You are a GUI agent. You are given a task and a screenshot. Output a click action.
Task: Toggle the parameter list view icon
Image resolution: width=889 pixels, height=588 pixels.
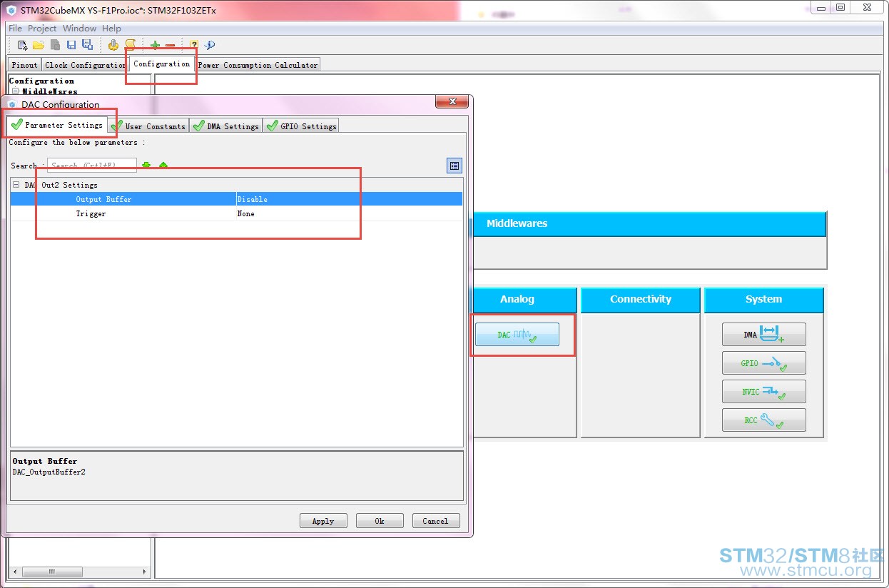tap(454, 166)
